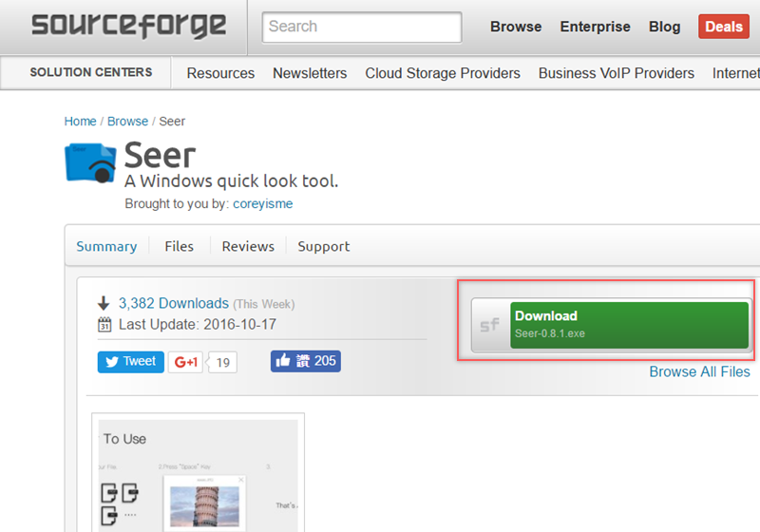The image size is (760, 532).
Task: Click the Google +1 button
Action: 185,362
